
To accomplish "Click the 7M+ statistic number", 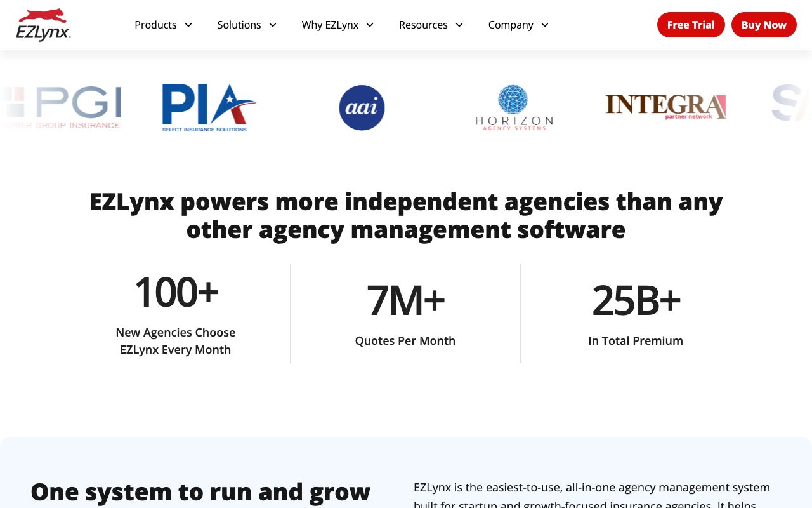I will pos(405,300).
